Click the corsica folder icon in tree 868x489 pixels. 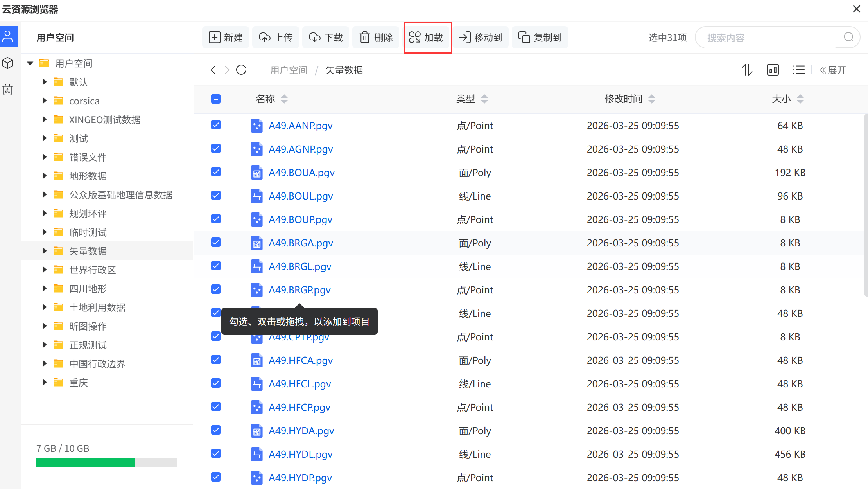point(58,101)
